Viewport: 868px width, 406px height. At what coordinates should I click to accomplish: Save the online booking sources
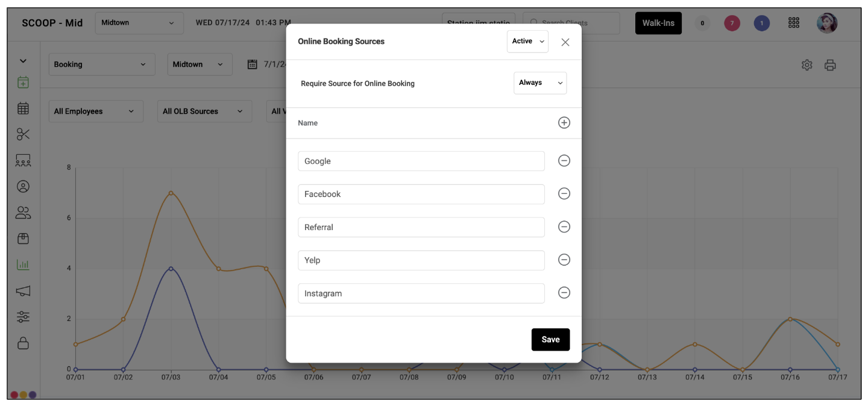pos(550,340)
